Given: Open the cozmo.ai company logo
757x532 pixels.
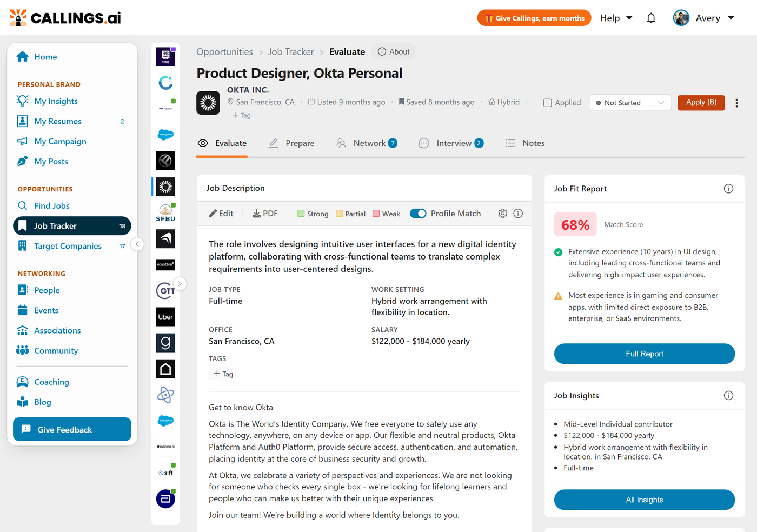Looking at the screenshot, I should click(165, 447).
